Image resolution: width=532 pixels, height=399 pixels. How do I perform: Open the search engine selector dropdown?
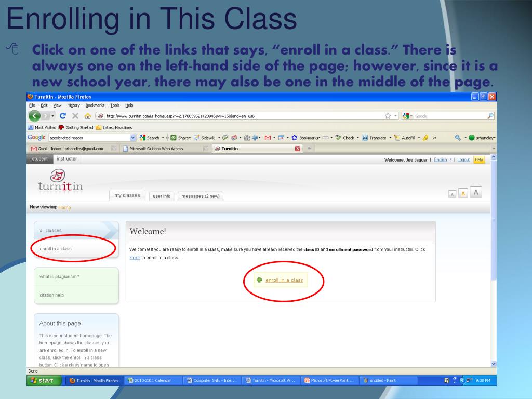point(407,116)
